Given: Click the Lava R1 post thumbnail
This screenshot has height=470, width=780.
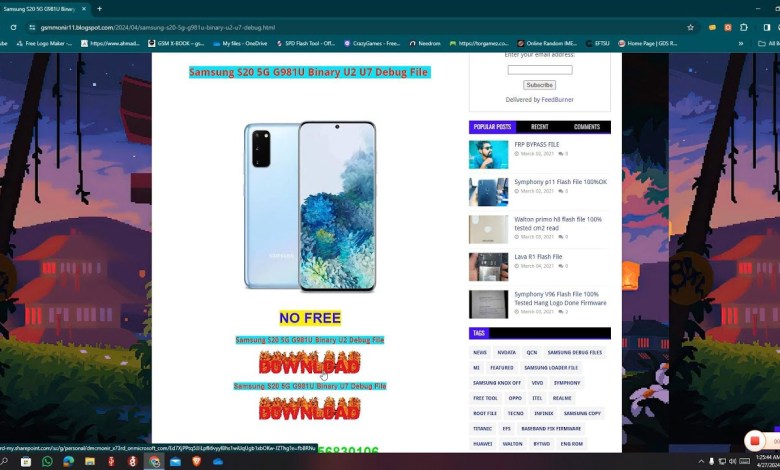Looking at the screenshot, I should (488, 267).
